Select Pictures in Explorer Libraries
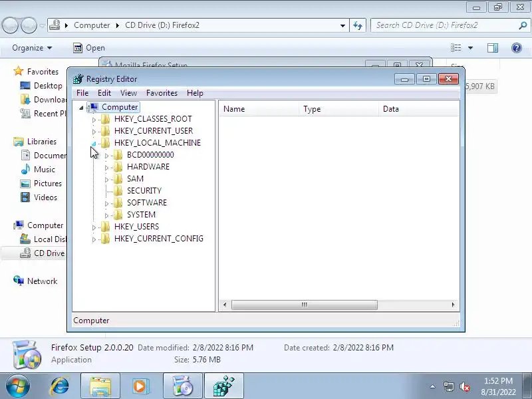The height and width of the screenshot is (399, 532). 41,184
